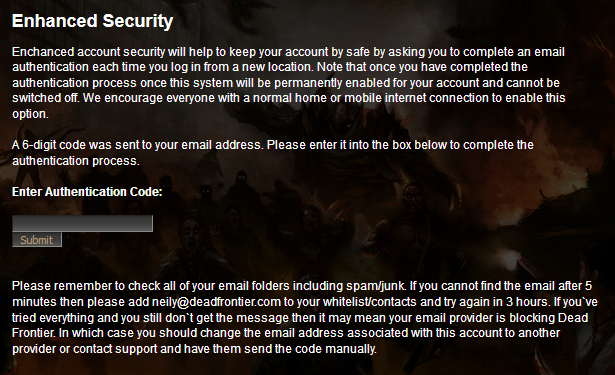615x375 pixels.
Task: Click the 'send the code manually' text
Action: [310, 349]
